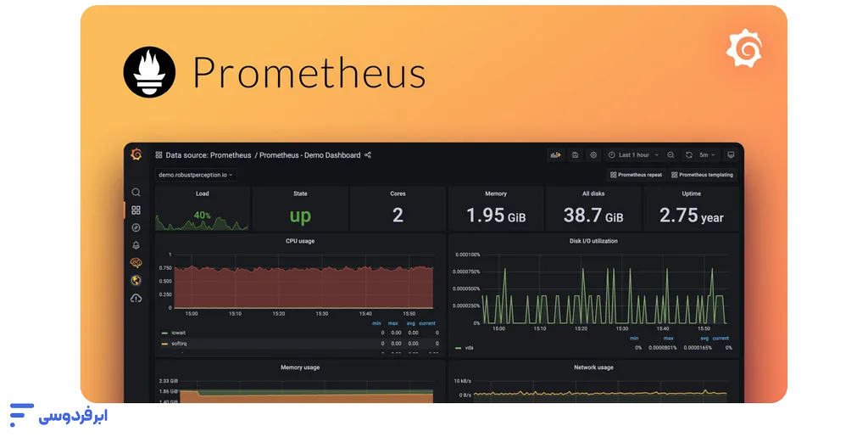
Task: Open the Last 1 hour time picker
Action: tap(633, 155)
